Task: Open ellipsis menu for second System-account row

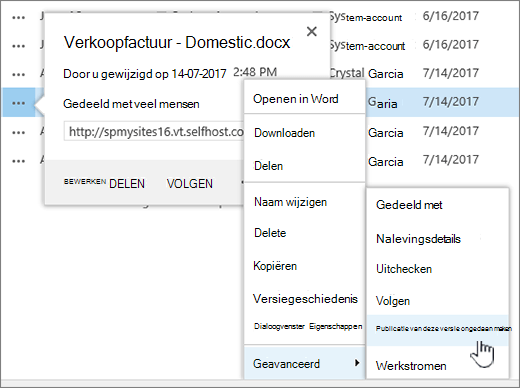Action: pos(18,46)
